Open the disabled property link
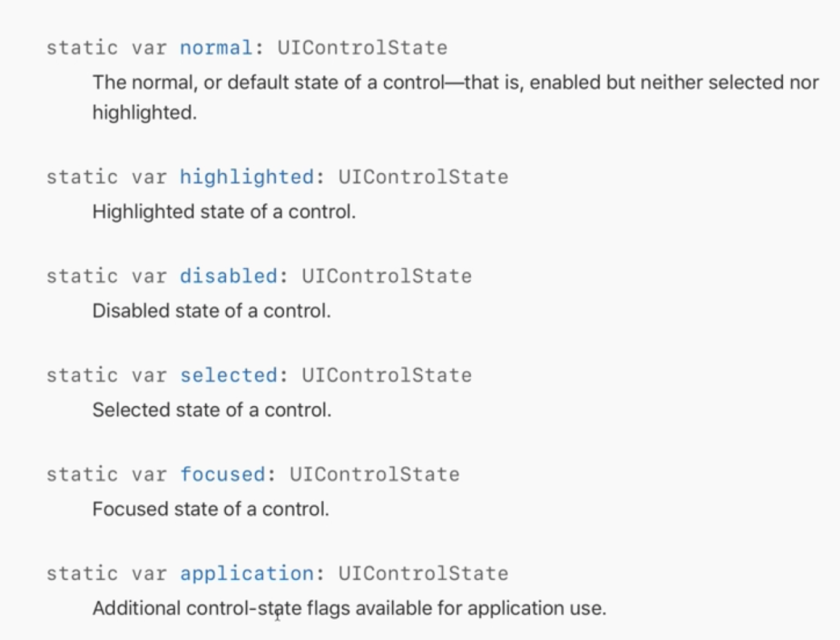This screenshot has height=640, width=840. click(228, 276)
